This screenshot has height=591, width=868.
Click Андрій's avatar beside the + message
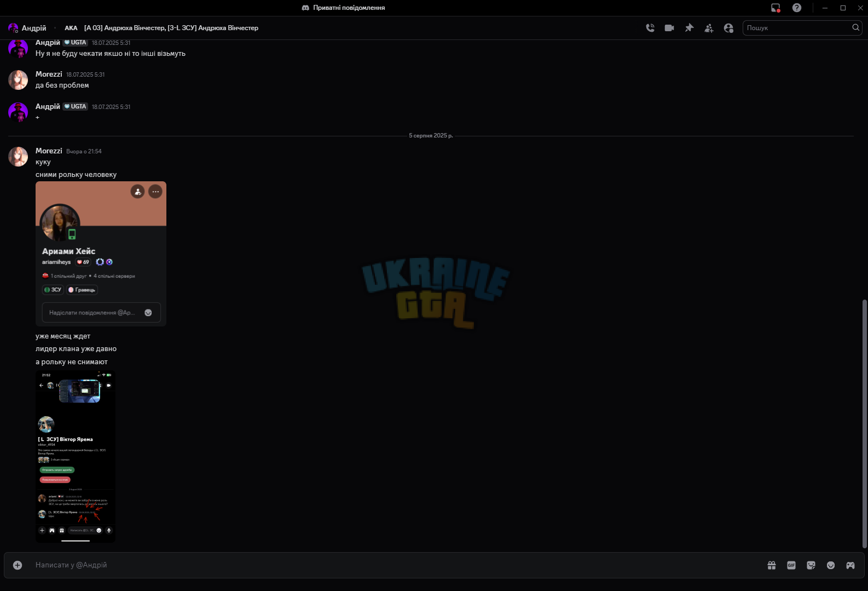point(18,112)
